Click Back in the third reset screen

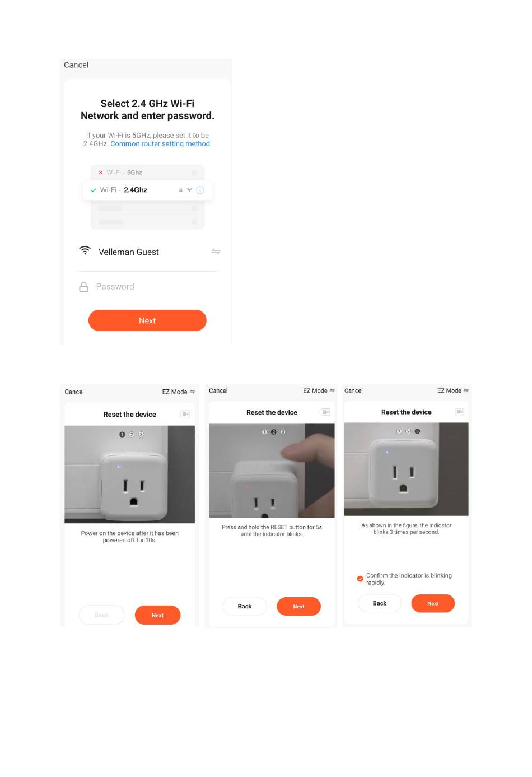click(380, 603)
